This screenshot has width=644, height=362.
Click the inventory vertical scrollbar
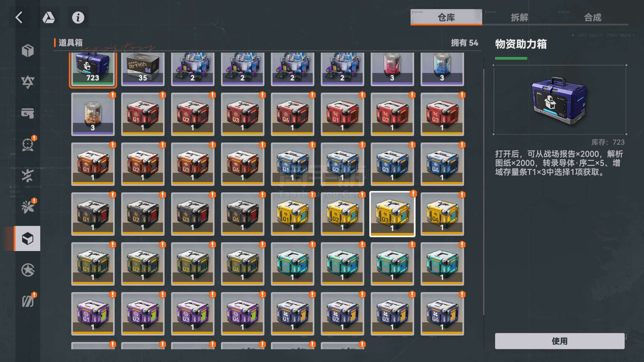tap(484, 192)
